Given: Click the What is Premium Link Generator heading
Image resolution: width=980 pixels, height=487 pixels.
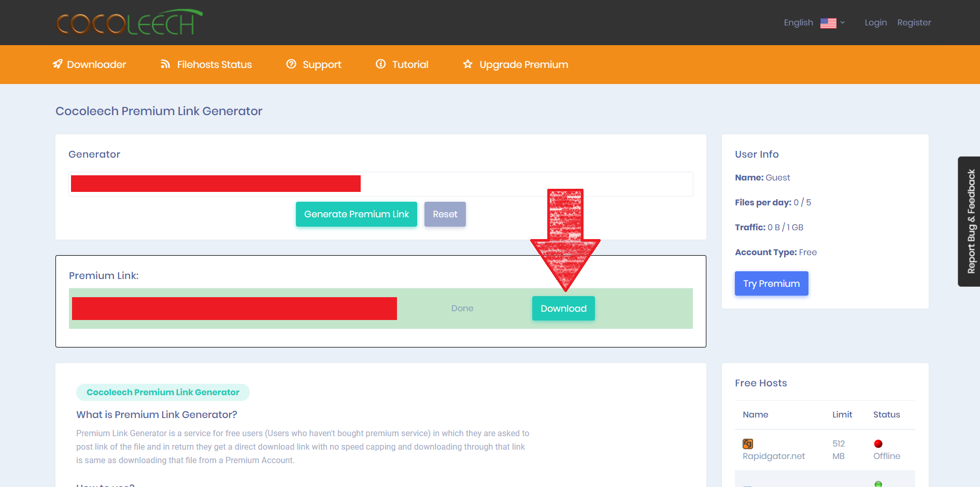Looking at the screenshot, I should pyautogui.click(x=157, y=415).
